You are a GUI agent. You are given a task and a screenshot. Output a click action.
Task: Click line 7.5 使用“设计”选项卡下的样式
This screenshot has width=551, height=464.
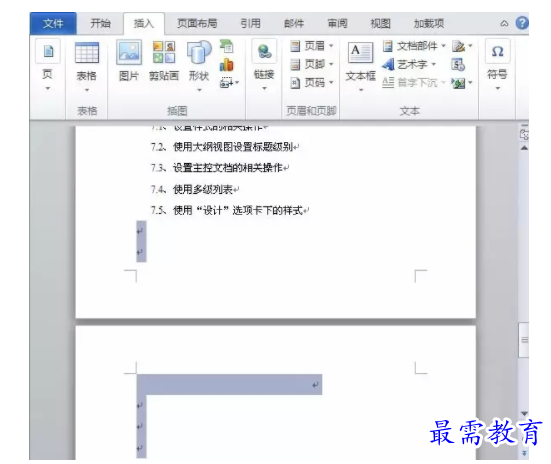click(x=230, y=211)
